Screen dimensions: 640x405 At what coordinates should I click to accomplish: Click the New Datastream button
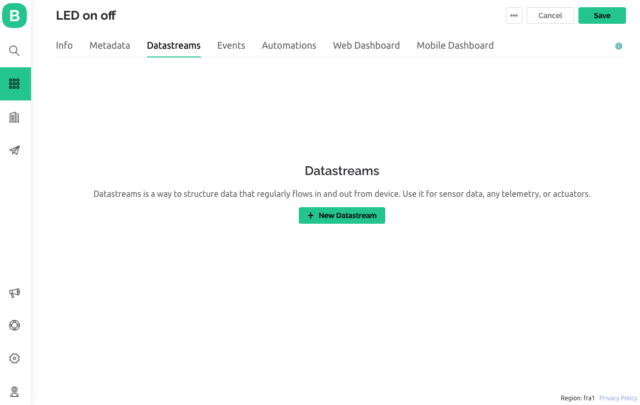(x=341, y=215)
